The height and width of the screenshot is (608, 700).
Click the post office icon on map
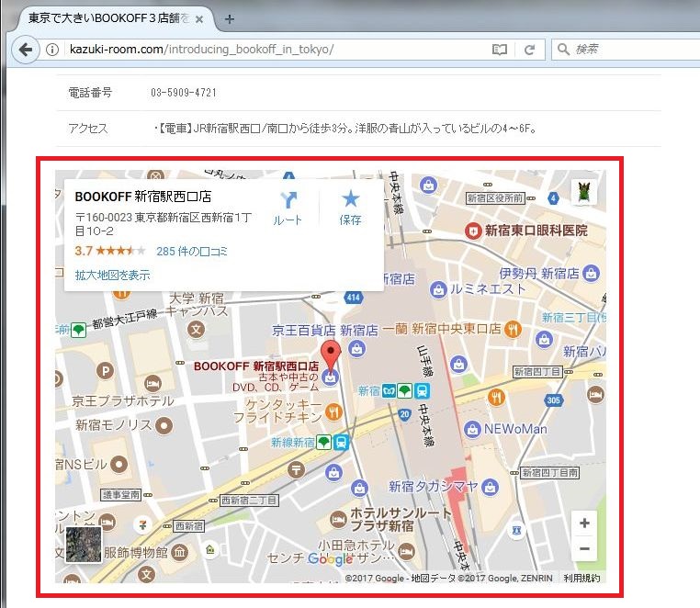297,469
